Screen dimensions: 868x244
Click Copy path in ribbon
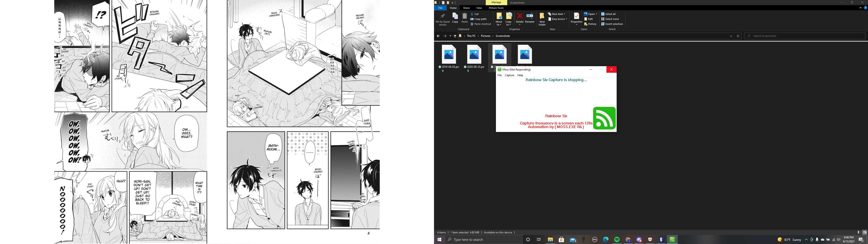point(479,19)
